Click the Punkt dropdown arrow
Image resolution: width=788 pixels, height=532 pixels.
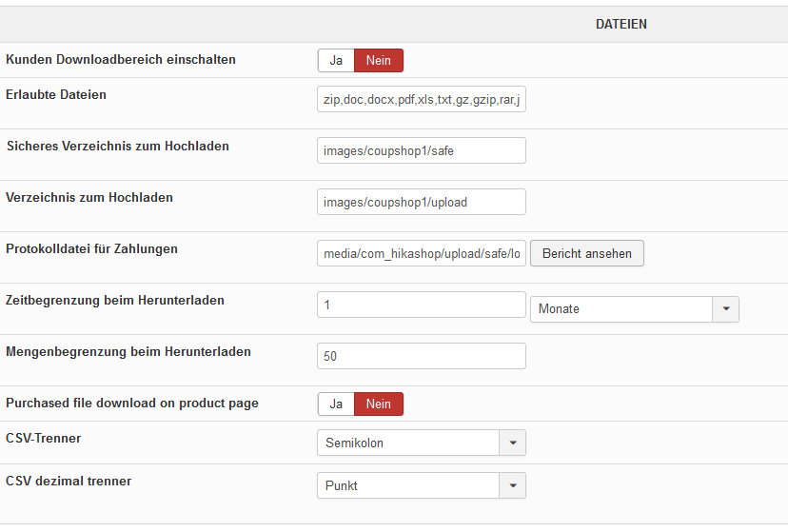pos(513,485)
